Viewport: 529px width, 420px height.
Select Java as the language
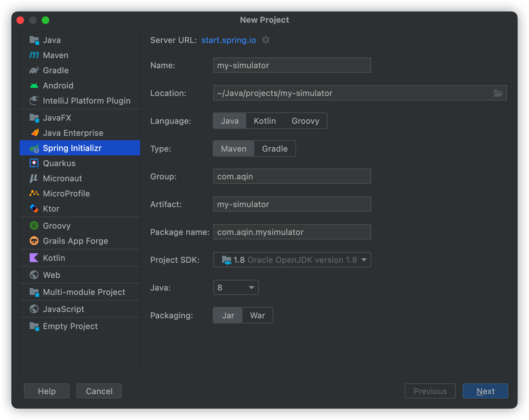pyautogui.click(x=230, y=121)
